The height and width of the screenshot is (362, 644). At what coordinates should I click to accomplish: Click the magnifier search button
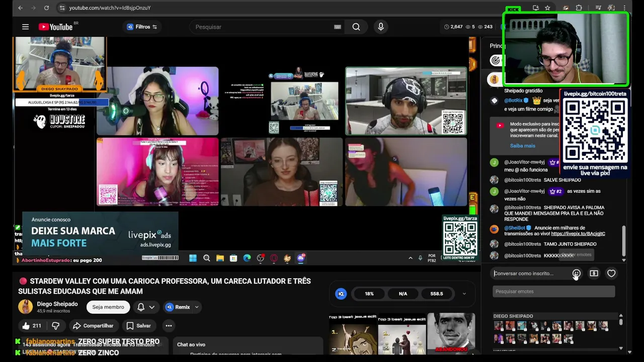pos(356,27)
